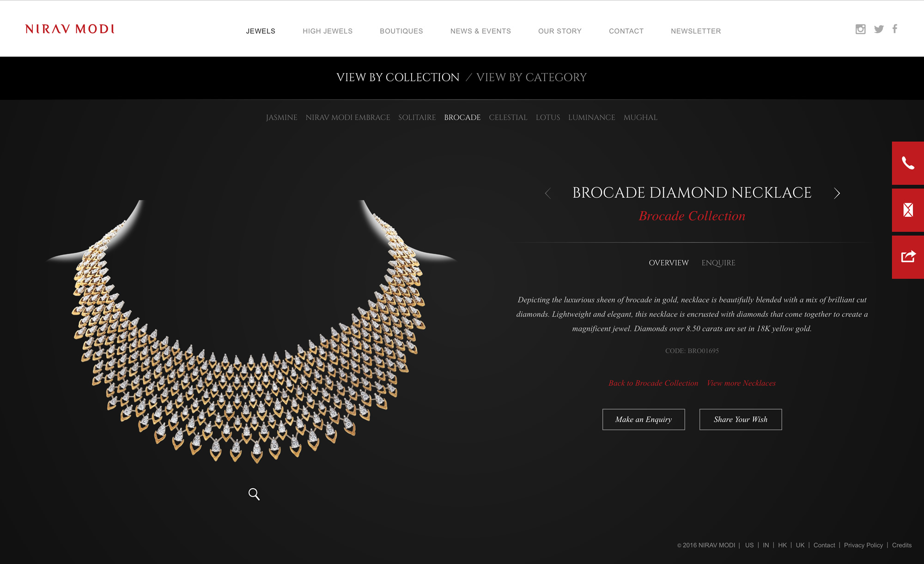
Task: Open the Instagram social icon
Action: pyautogui.click(x=860, y=29)
